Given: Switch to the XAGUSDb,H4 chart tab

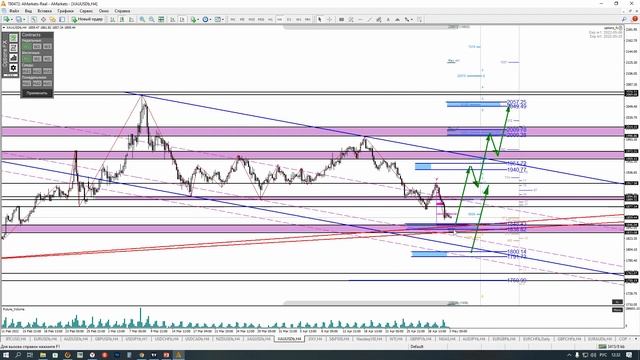Looking at the screenshot, I should pos(258,339).
